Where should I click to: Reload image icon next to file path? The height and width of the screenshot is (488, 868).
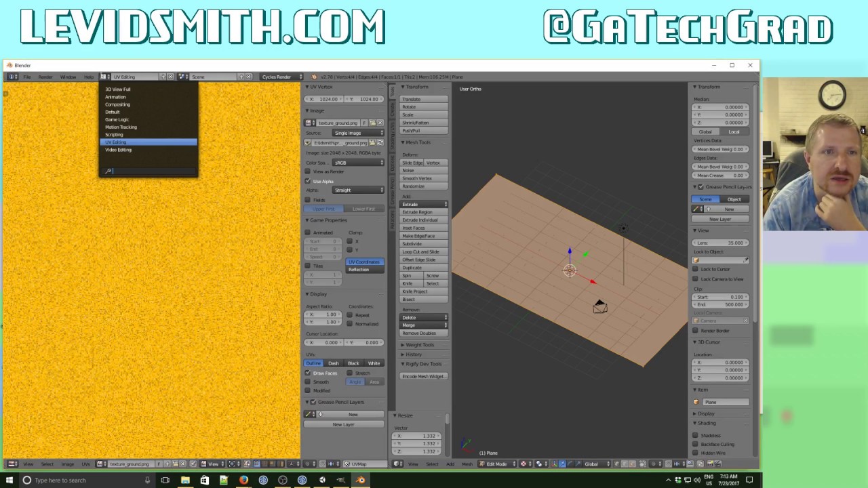point(380,143)
